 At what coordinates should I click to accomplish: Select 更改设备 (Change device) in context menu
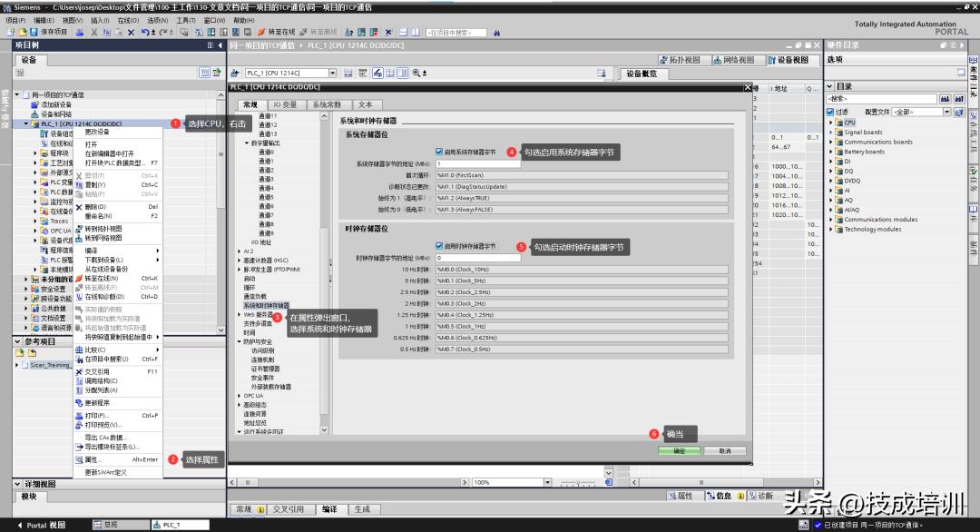pyautogui.click(x=117, y=132)
